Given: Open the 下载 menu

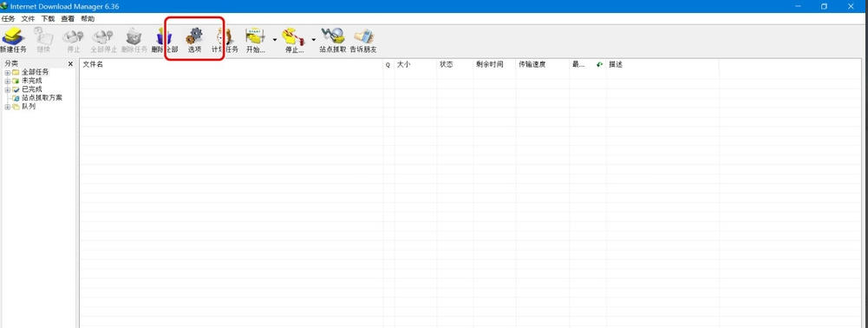Looking at the screenshot, I should point(48,19).
